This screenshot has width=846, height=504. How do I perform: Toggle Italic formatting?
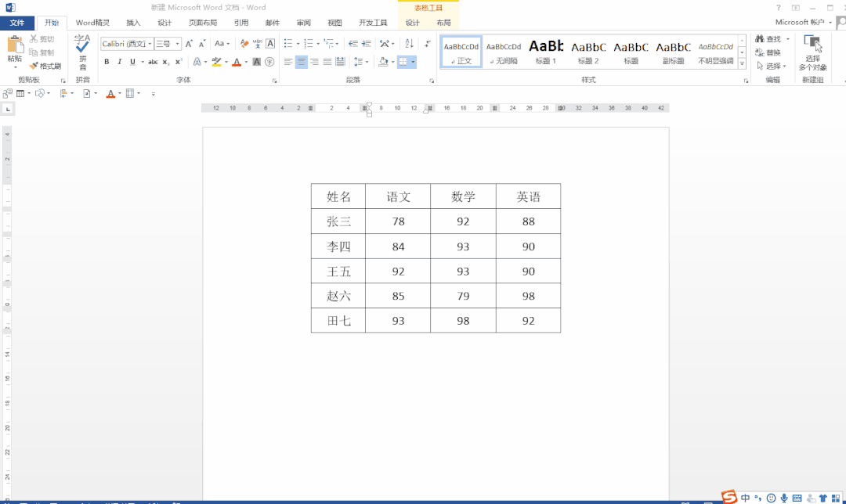coord(120,62)
